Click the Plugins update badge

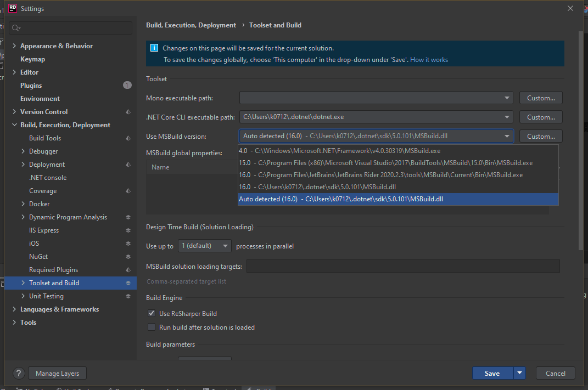coord(127,86)
